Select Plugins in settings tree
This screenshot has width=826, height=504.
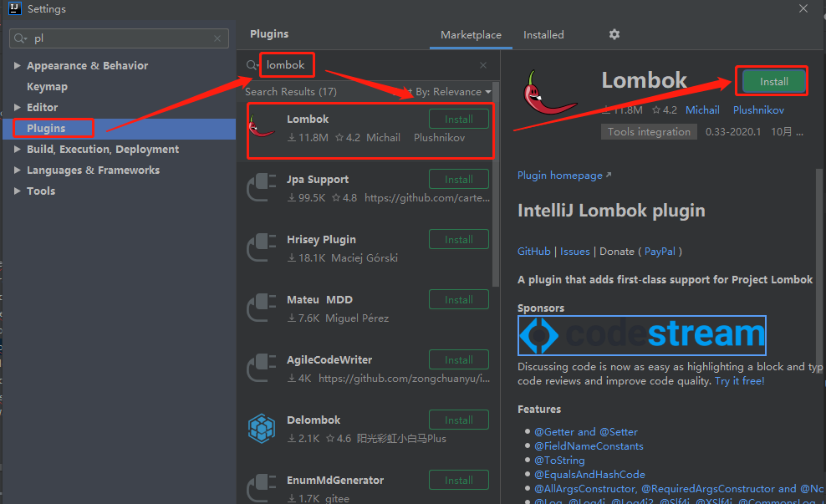coord(120,129)
